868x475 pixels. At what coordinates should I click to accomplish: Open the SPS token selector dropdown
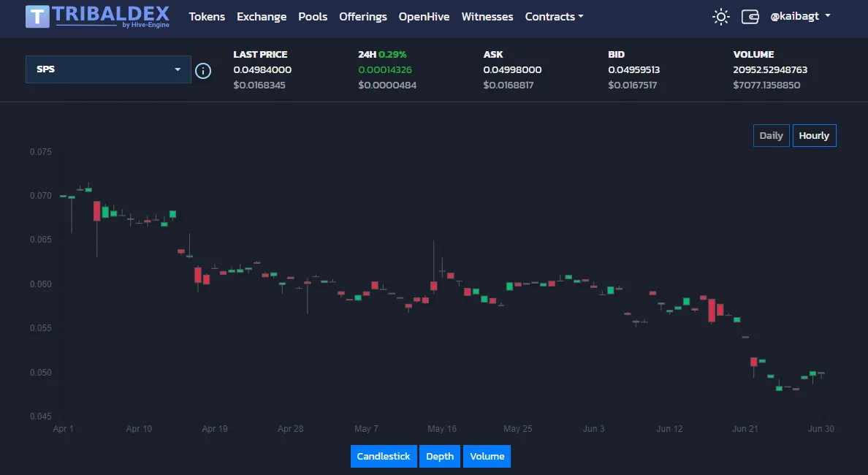(108, 69)
